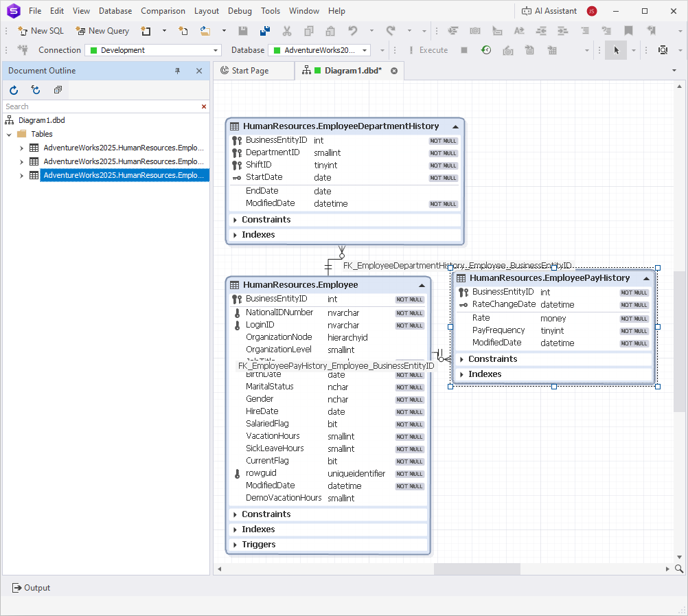Select the NationalIDNumber column in Employee
688x616 pixels.
coord(328,313)
